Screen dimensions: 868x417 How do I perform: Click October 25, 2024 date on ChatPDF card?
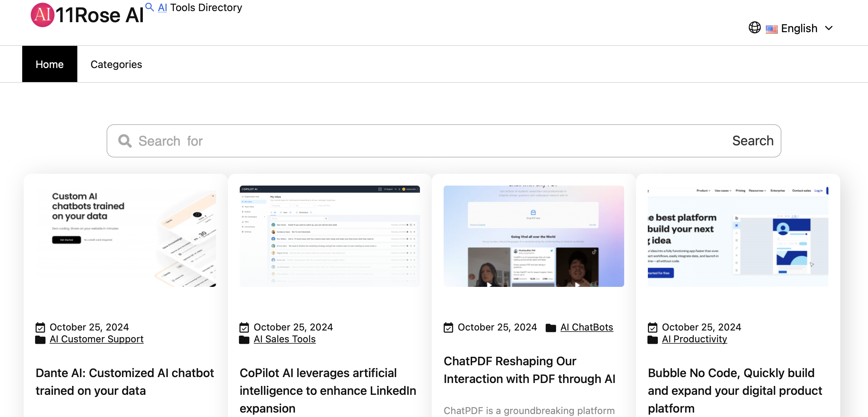coord(497,327)
